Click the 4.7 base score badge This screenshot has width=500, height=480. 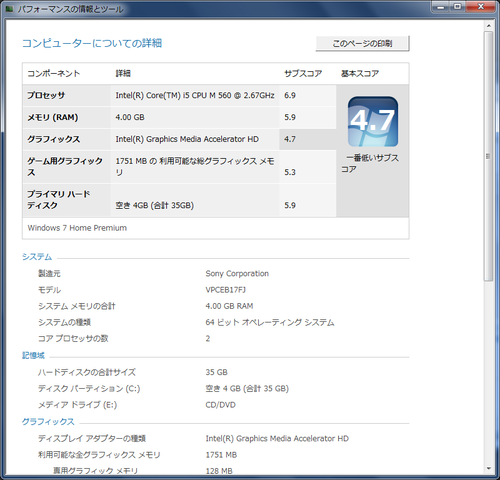click(373, 121)
